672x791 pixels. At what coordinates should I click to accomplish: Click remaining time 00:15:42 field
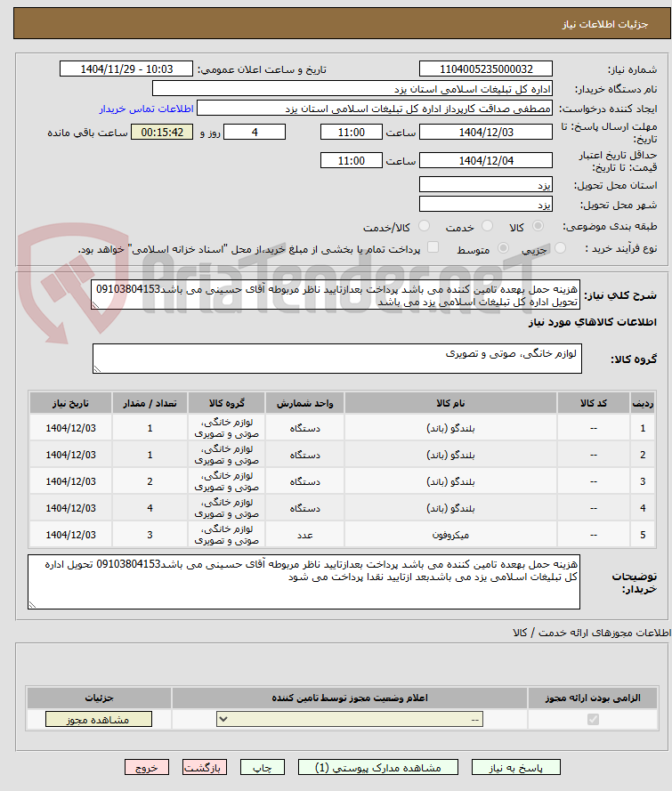(162, 133)
